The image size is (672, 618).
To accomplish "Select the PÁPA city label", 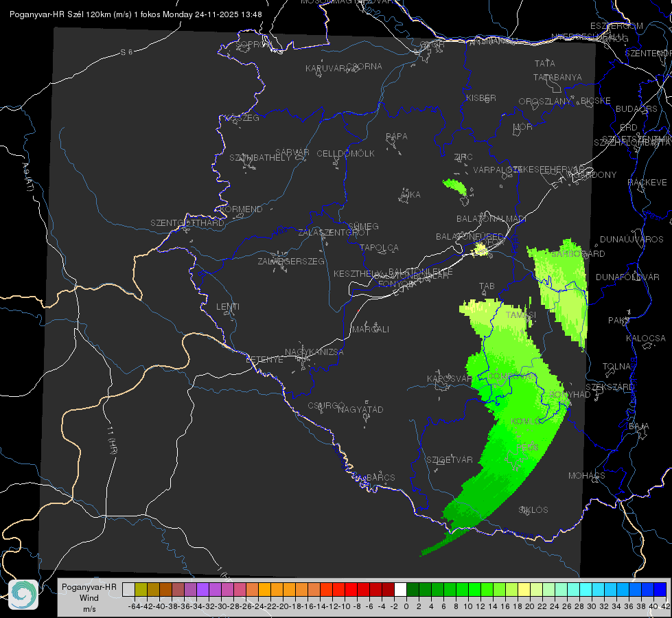I will click(397, 137).
